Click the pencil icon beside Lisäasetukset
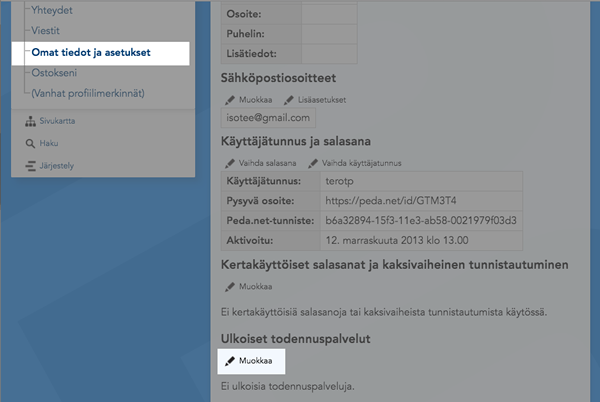This screenshot has width=600, height=402. pyautogui.click(x=289, y=100)
